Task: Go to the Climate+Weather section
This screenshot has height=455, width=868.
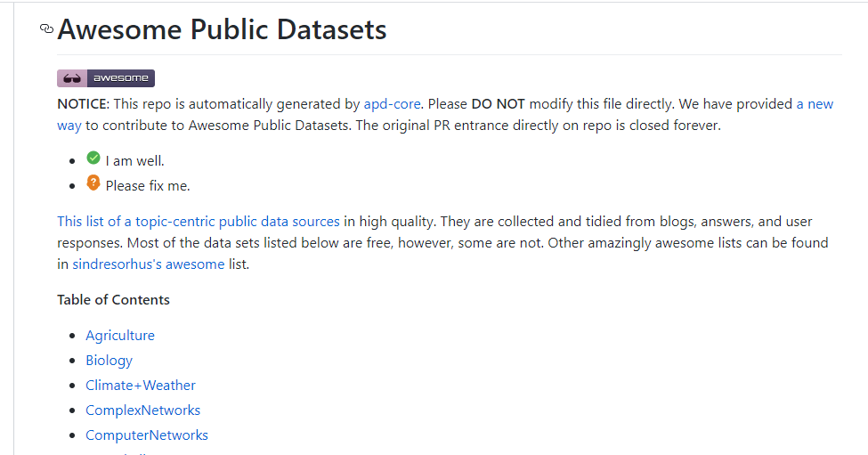Action: [x=141, y=385]
